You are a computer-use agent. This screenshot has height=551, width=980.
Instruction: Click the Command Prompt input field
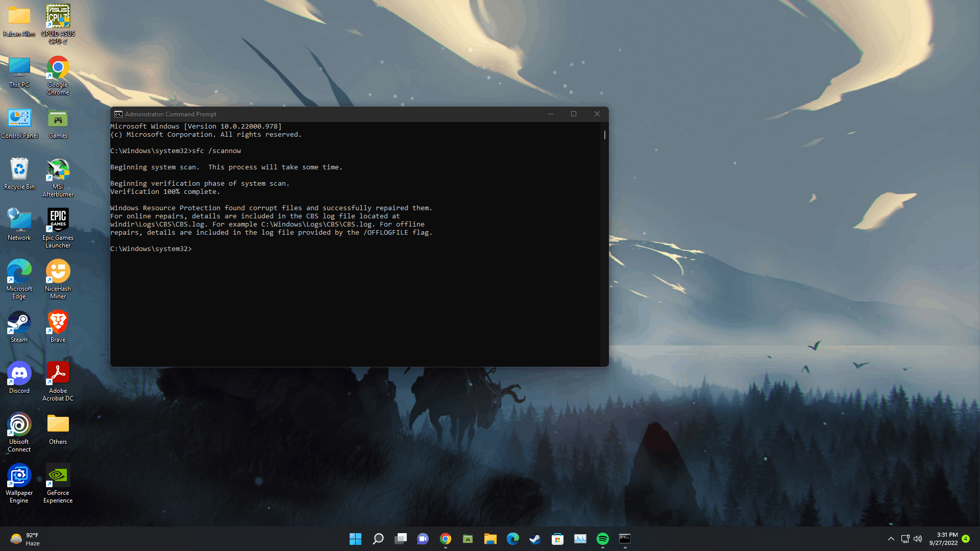195,248
